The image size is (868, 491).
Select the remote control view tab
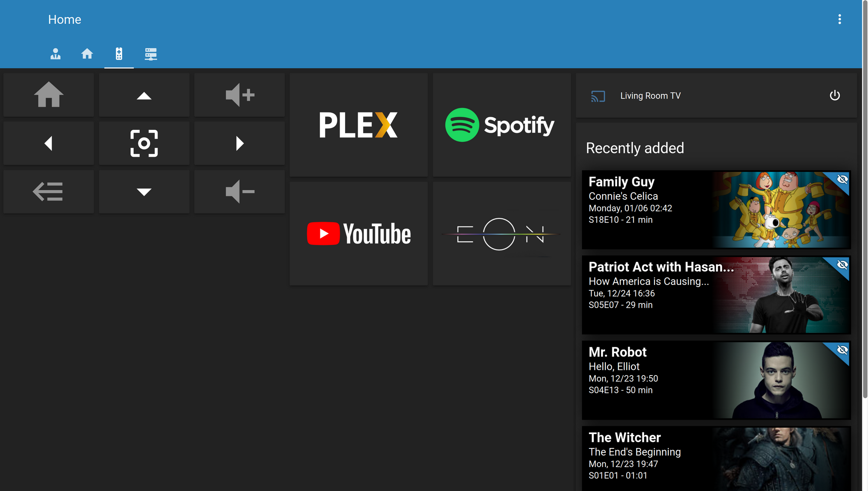coord(119,54)
